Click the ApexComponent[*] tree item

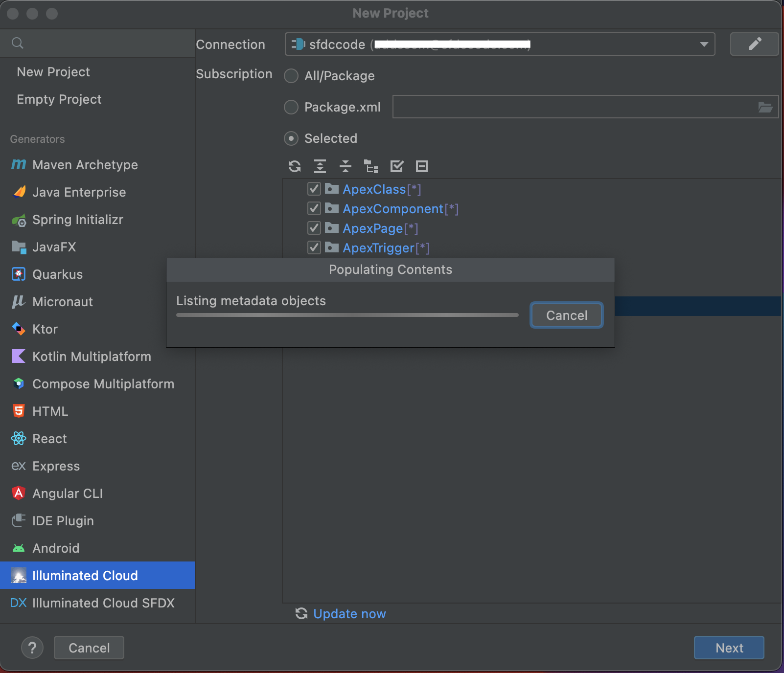point(401,209)
